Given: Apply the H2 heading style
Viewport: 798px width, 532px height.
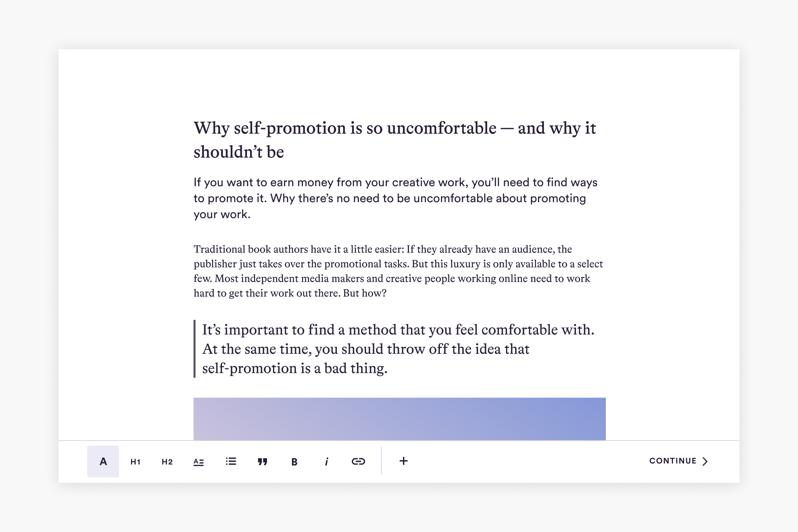Looking at the screenshot, I should 167,462.
